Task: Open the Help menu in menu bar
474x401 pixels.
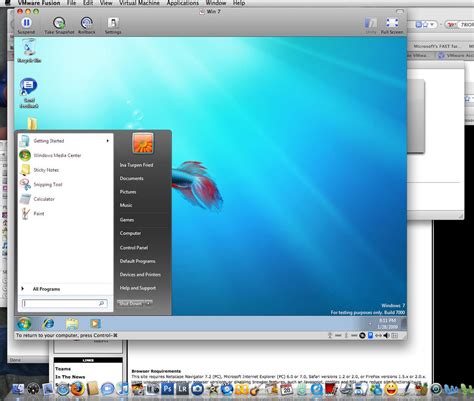Action: coord(239,3)
